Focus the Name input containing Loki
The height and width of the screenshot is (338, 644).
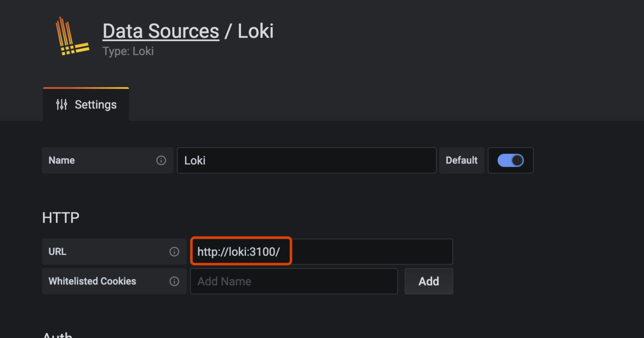(306, 160)
